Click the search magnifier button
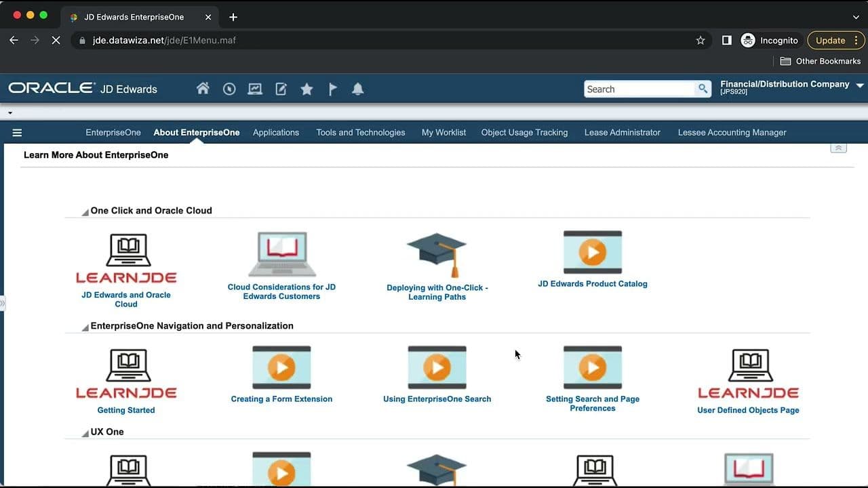Viewport: 868px width, 488px height. point(703,89)
